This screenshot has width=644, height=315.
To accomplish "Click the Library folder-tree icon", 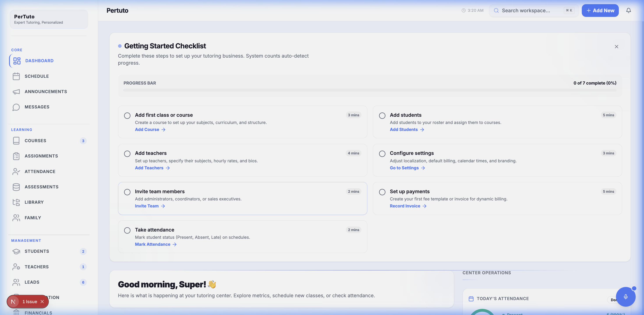I will [16, 202].
